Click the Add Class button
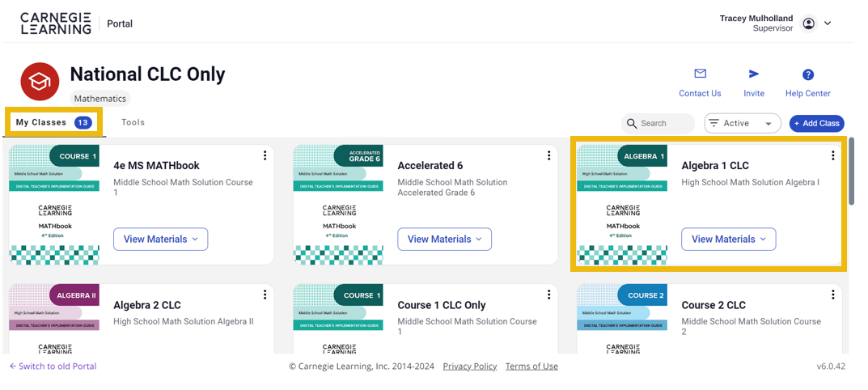868x390 pixels. point(816,123)
